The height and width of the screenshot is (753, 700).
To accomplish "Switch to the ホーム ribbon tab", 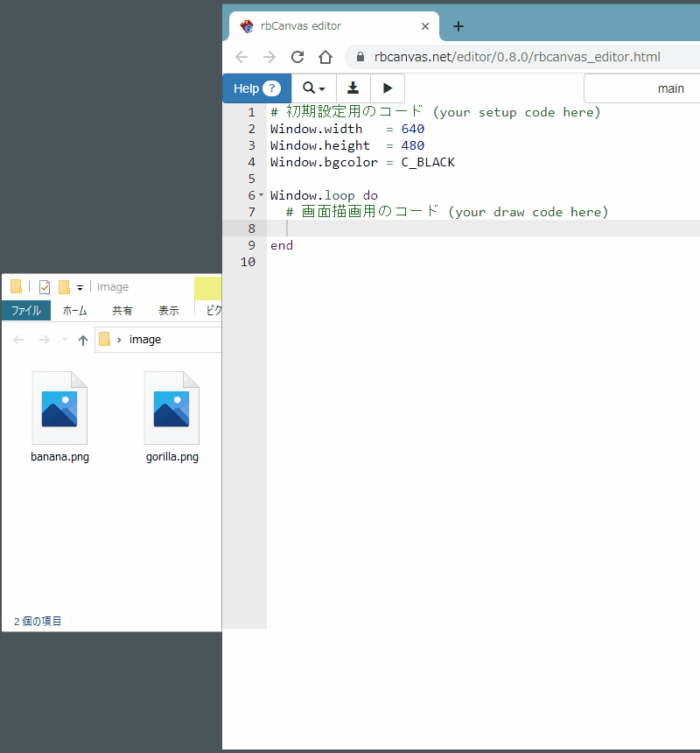I will click(x=74, y=311).
